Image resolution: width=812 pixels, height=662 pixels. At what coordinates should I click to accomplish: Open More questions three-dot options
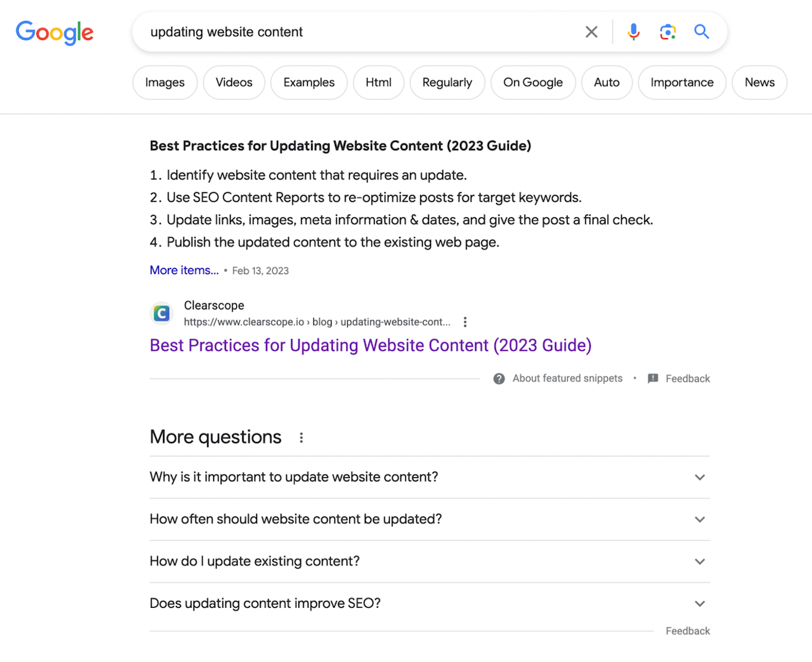pos(301,438)
